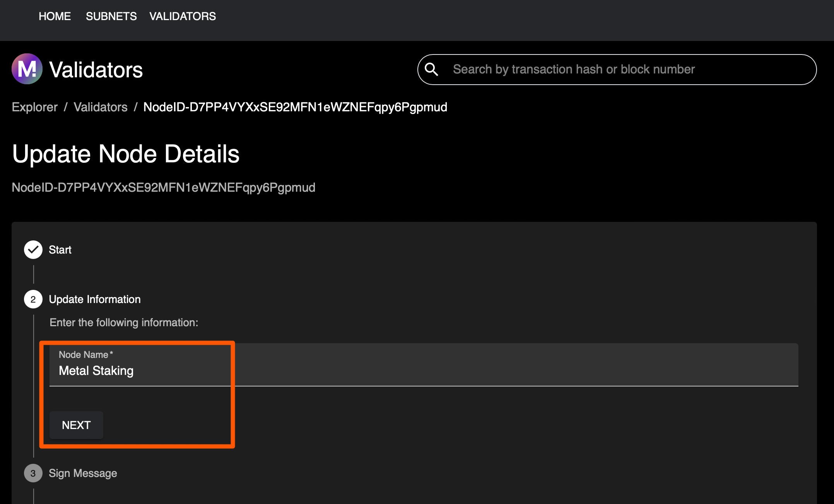Select the Sign Message step label

(x=83, y=473)
